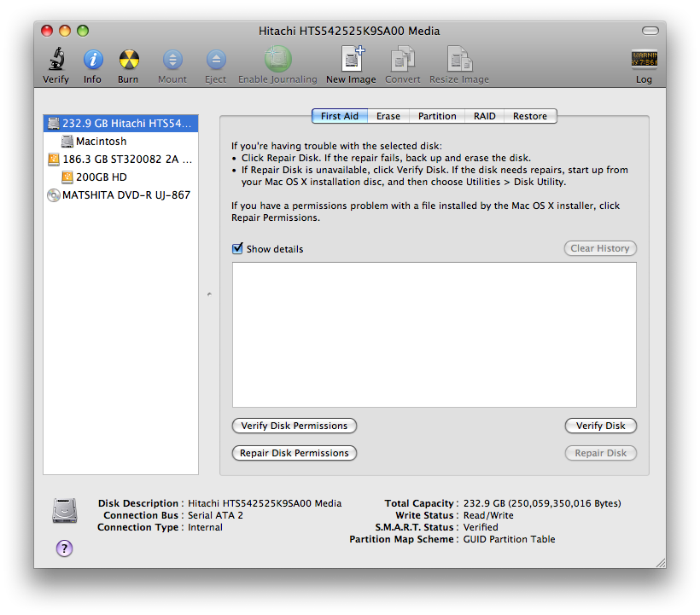Click inside the empty details log area
The width and height of the screenshot is (700, 615).
(x=435, y=334)
